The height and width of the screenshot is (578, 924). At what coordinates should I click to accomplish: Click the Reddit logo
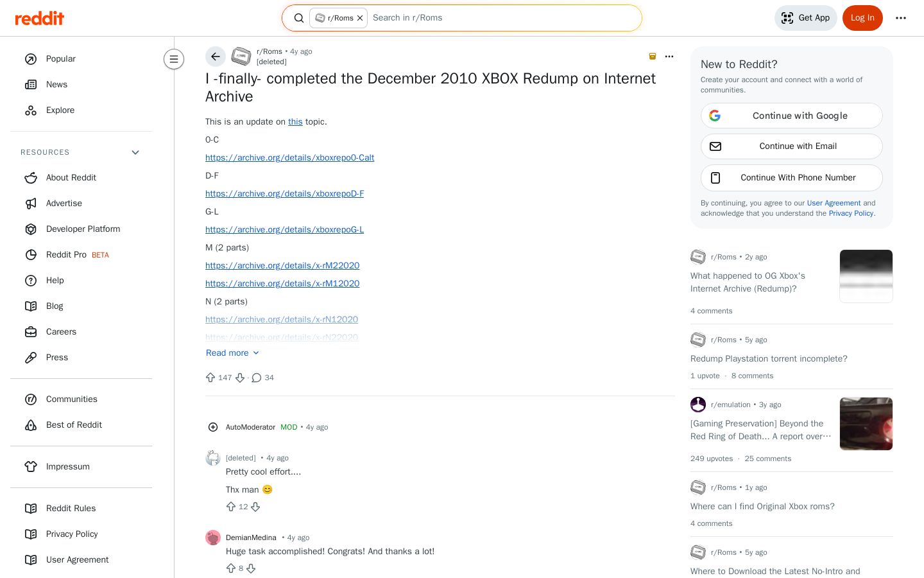click(x=40, y=18)
